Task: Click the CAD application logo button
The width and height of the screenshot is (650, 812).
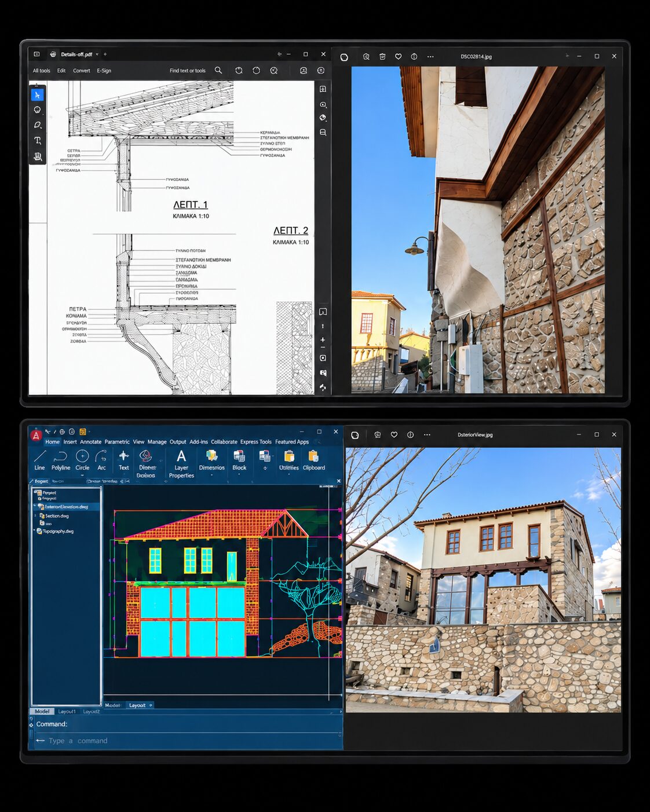Action: (36, 435)
